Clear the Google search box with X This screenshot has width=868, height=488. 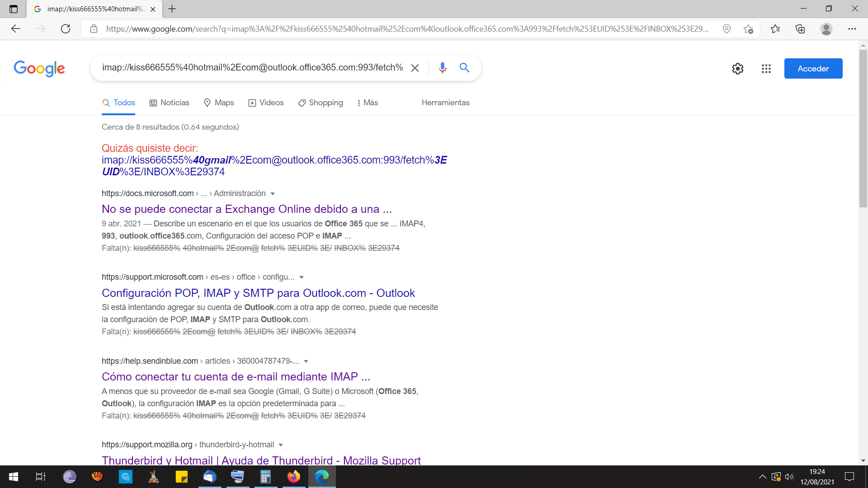click(415, 68)
